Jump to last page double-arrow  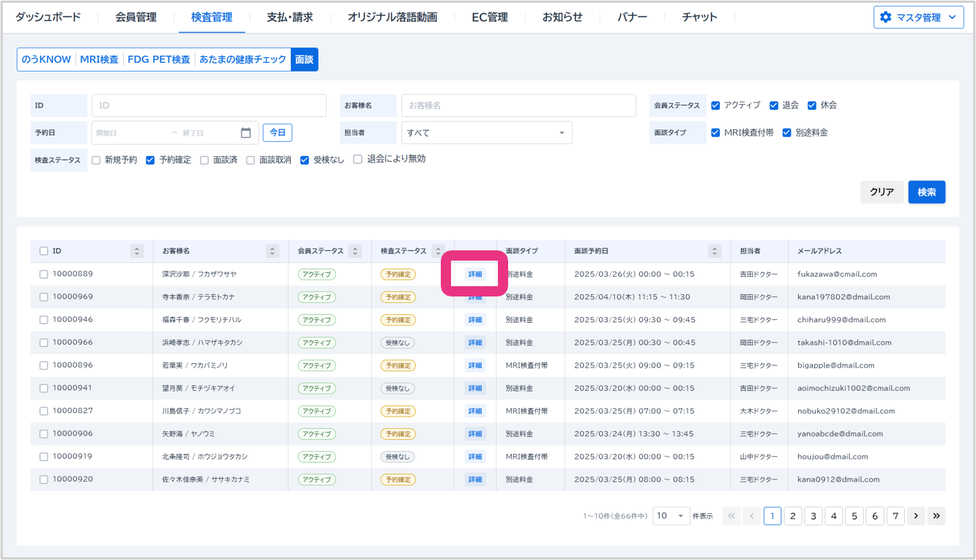coord(936,516)
